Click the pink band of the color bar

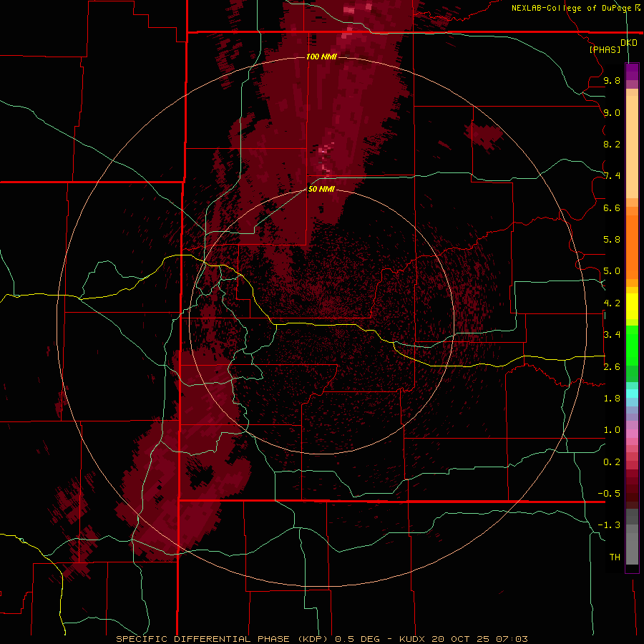632,434
